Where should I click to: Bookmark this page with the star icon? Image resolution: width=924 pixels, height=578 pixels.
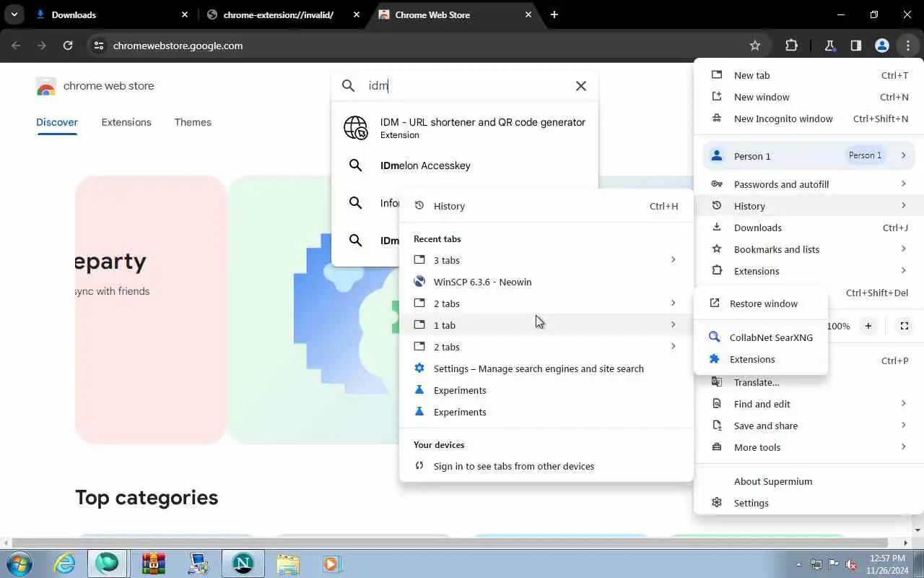point(755,46)
